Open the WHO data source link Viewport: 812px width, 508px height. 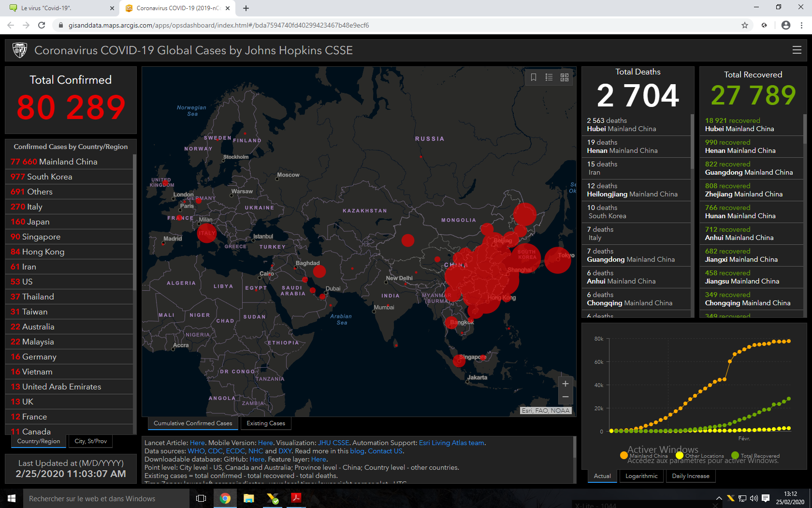(196, 451)
